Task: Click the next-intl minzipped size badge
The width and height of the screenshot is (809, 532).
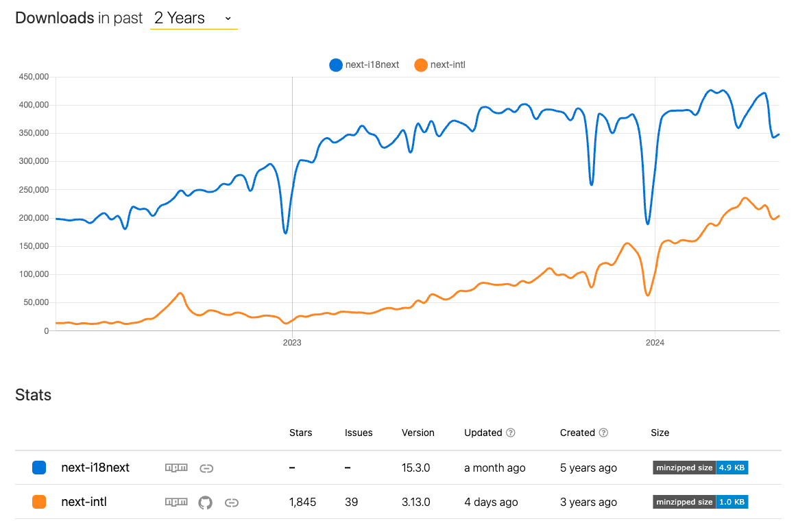Action: click(700, 502)
